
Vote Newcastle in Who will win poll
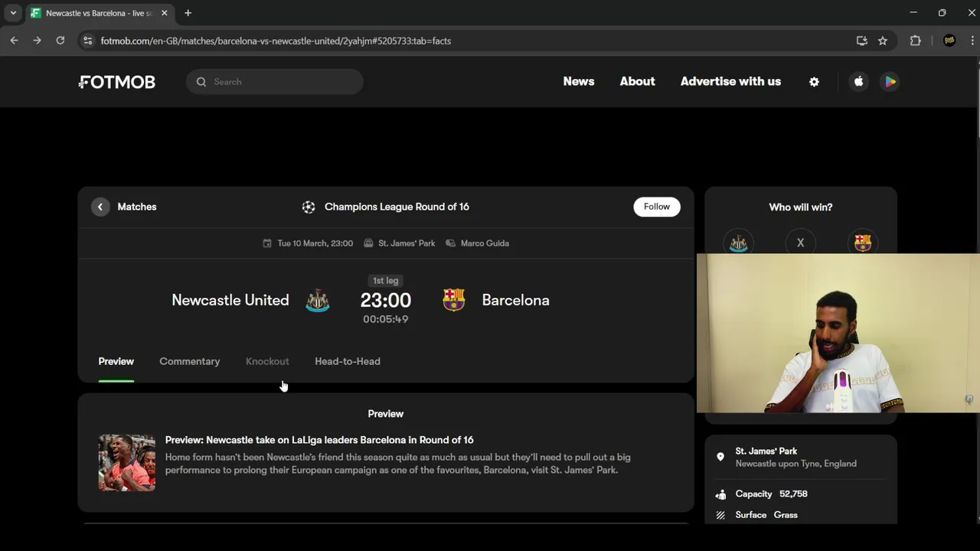point(739,243)
